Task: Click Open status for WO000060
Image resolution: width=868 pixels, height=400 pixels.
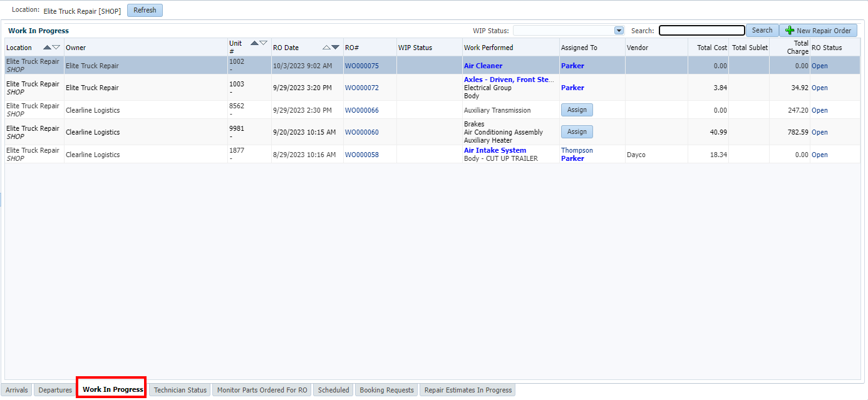Action: [820, 132]
